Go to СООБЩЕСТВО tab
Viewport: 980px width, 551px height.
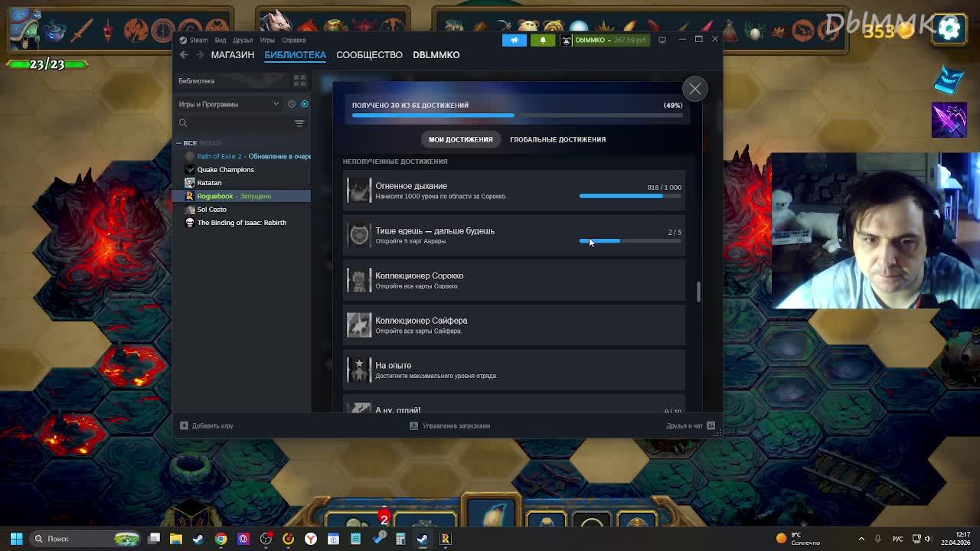[x=369, y=54]
